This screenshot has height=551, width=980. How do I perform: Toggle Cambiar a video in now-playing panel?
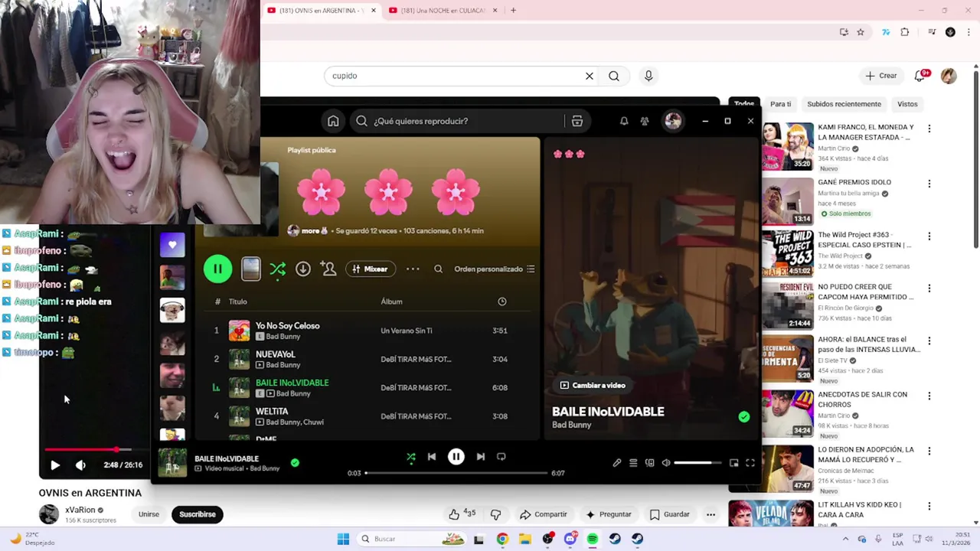pyautogui.click(x=593, y=385)
